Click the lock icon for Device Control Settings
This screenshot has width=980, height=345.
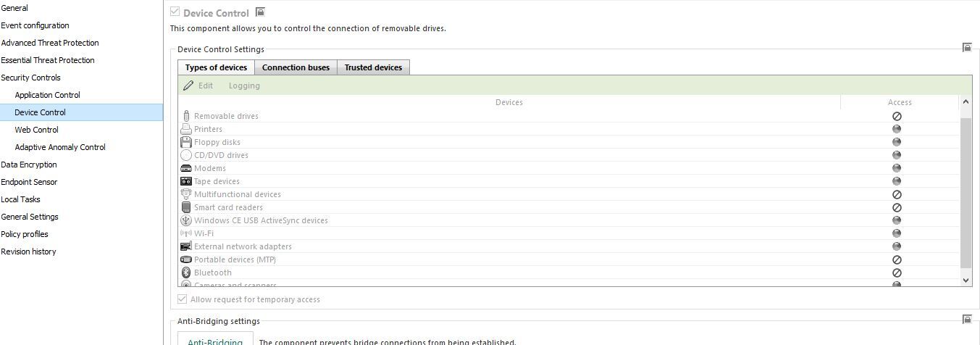point(967,48)
